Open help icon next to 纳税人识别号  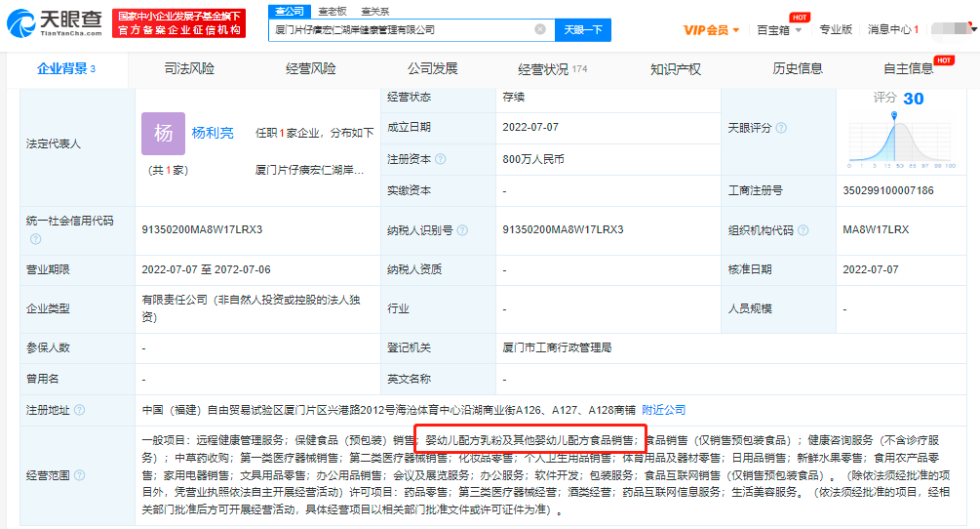tap(462, 230)
